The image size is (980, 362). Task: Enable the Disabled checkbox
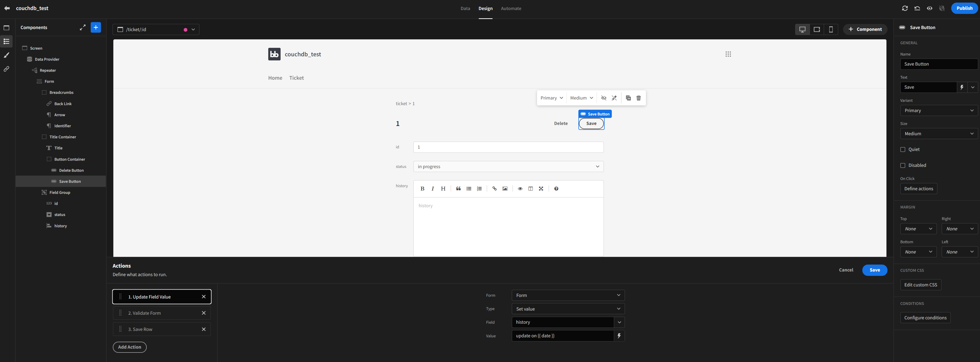tap(903, 165)
